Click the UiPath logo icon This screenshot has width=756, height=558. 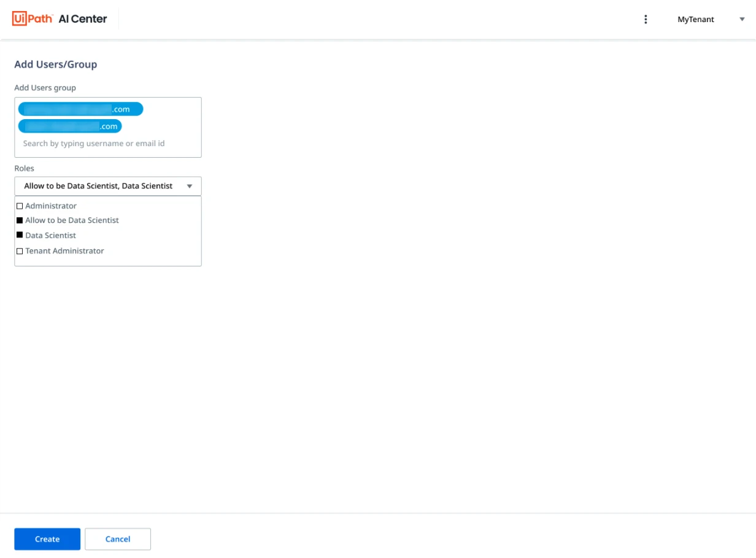point(33,19)
